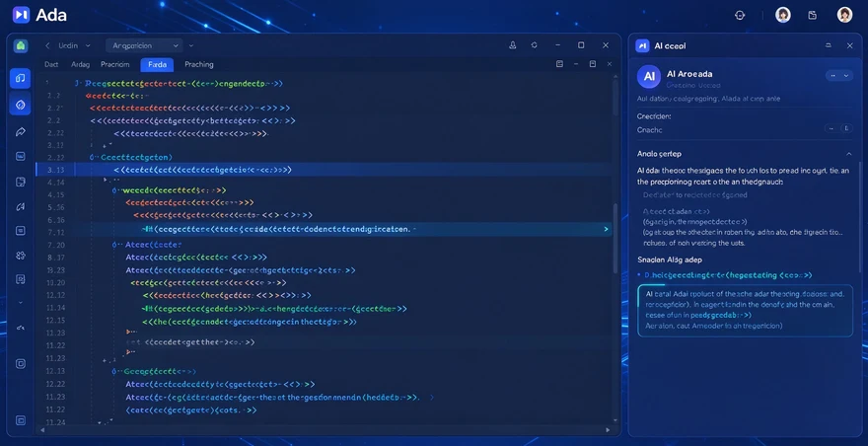
Task: Click the cyan code link under Snaclan Alāg adep
Action: pyautogui.click(x=728, y=274)
